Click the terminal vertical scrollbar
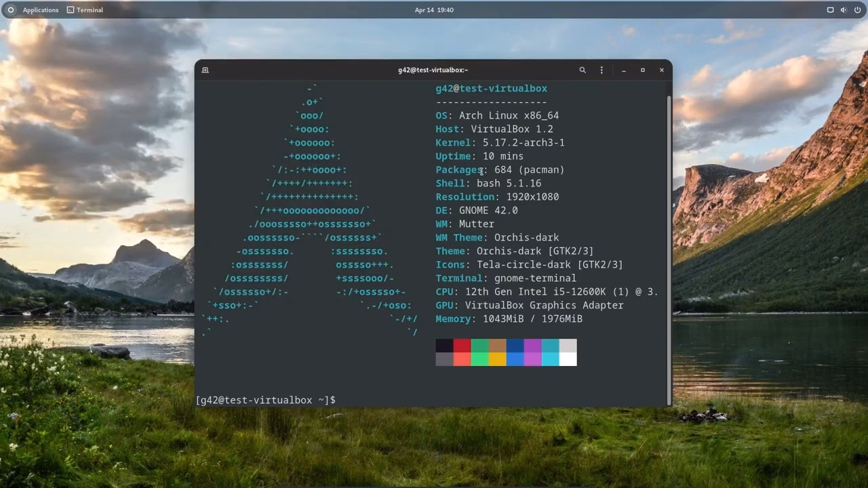 coord(669,249)
